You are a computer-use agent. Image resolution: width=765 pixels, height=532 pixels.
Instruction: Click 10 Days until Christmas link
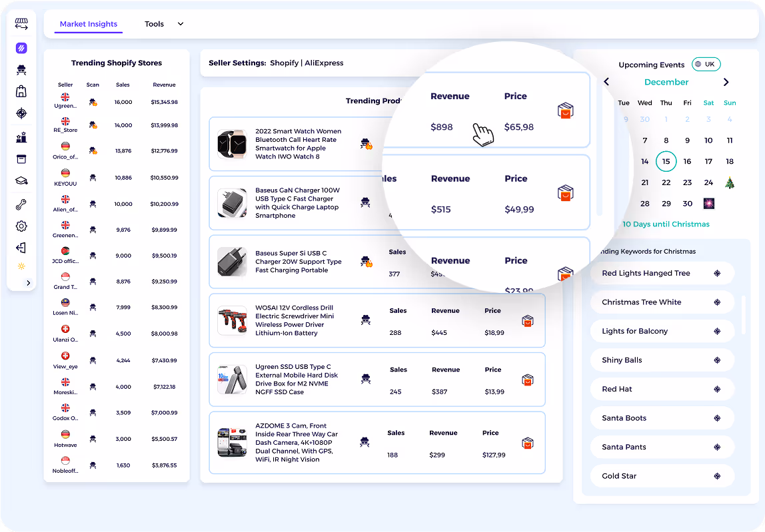click(x=666, y=224)
